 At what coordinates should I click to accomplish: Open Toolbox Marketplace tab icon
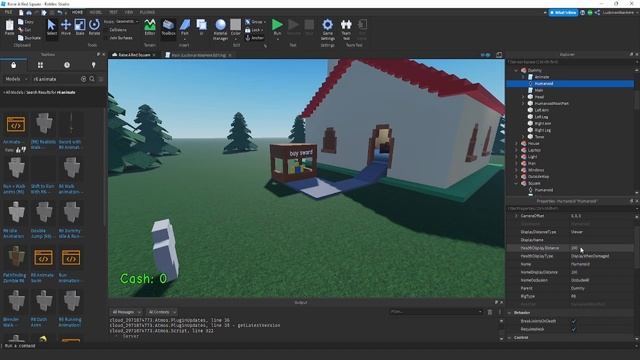click(x=13, y=65)
